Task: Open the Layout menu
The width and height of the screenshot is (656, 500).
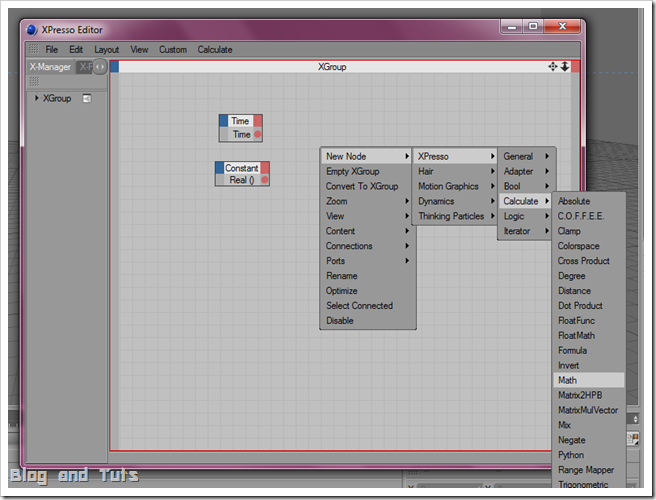Action: (106, 50)
